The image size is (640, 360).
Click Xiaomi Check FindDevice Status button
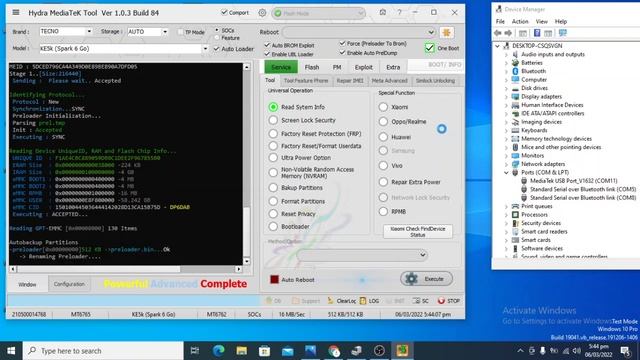(418, 231)
